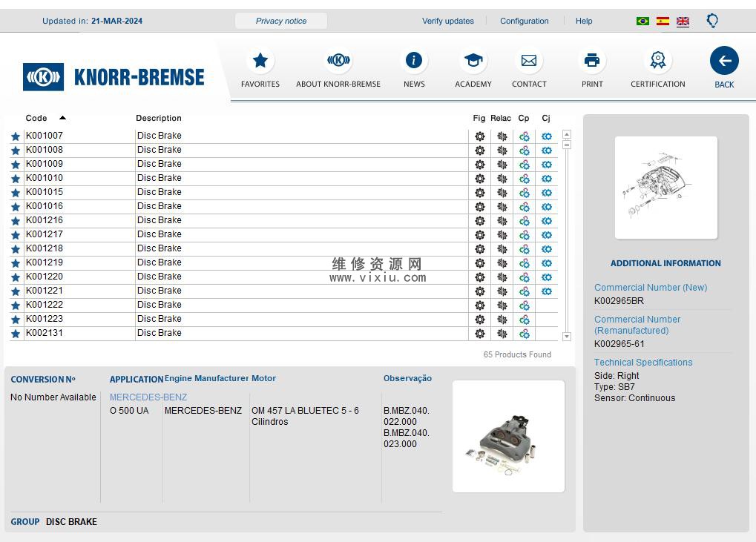The height and width of the screenshot is (542, 756).
Task: Open the News info icon
Action: pos(414,61)
